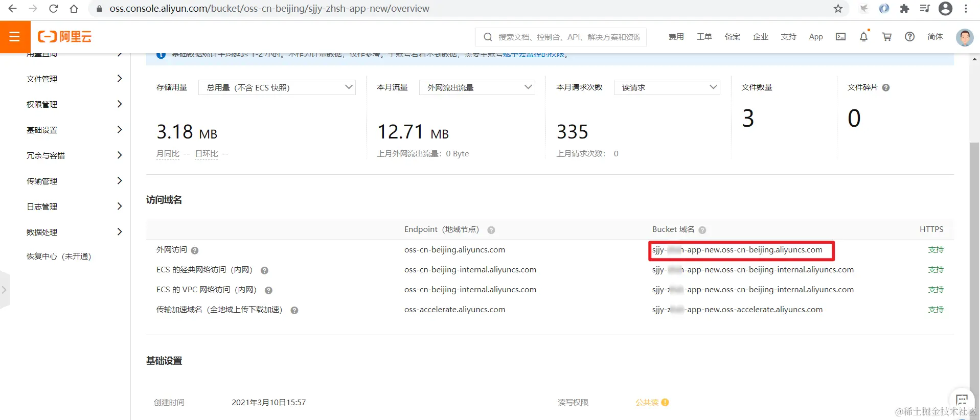This screenshot has width=980, height=420.
Task: Show help for 外网访问
Action: 195,250
